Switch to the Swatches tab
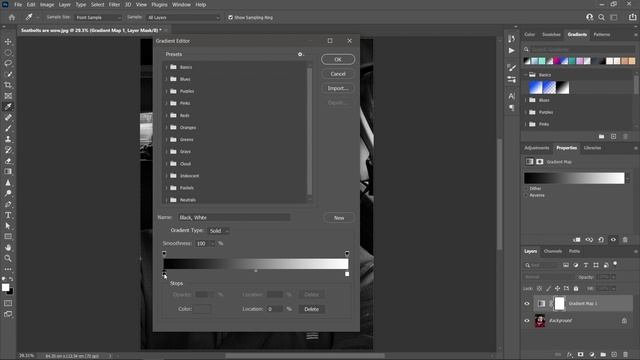The image size is (640, 360). 551,35
